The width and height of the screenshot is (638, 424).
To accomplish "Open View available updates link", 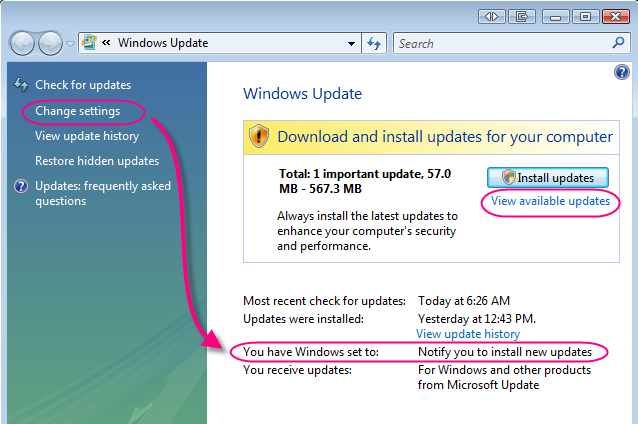I will click(549, 201).
